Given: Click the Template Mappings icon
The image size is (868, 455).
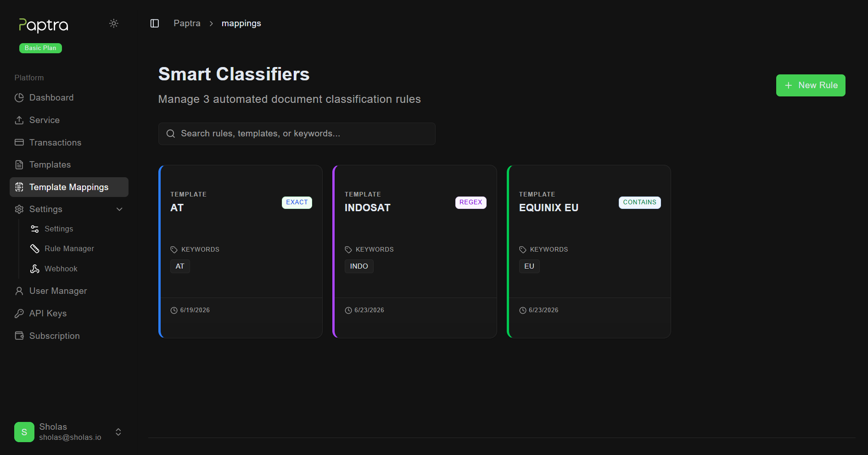Looking at the screenshot, I should [19, 187].
